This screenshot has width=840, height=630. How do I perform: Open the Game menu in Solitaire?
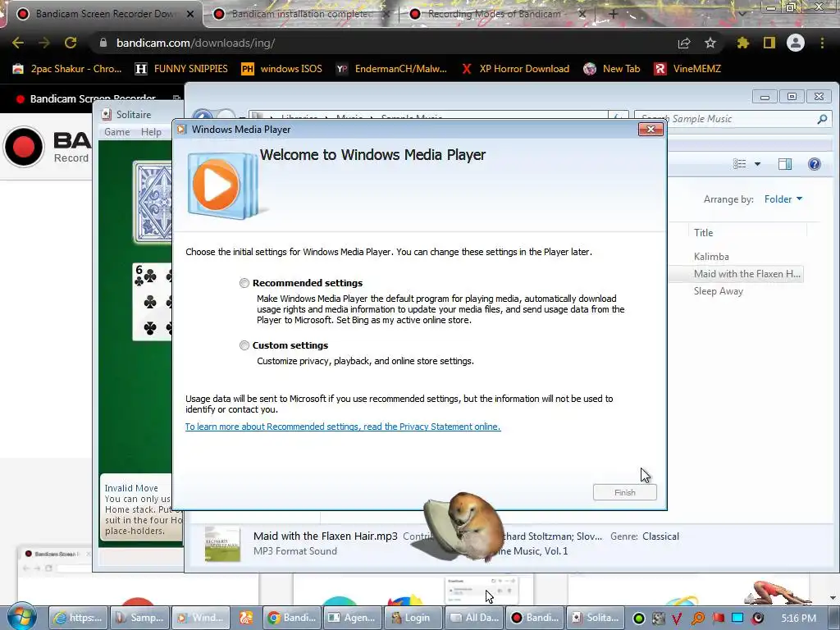tap(116, 132)
